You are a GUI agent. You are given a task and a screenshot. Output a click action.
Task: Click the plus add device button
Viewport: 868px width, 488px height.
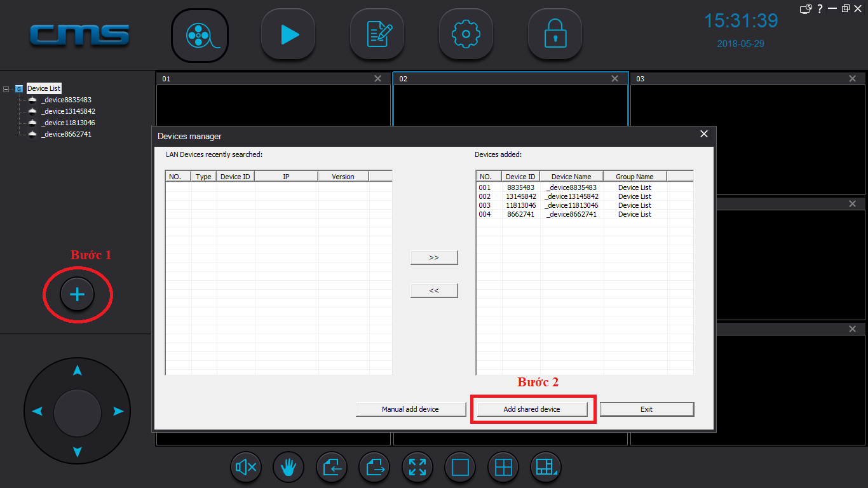pos(77,294)
